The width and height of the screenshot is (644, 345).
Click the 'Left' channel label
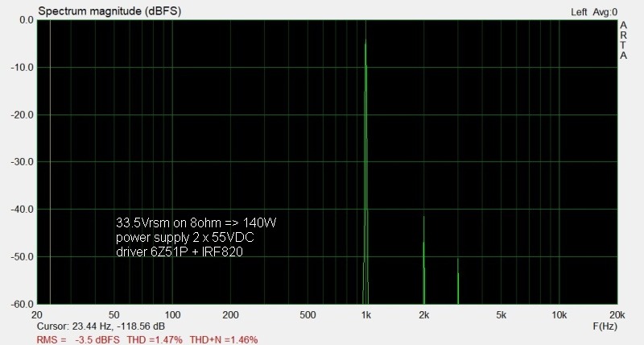(579, 12)
